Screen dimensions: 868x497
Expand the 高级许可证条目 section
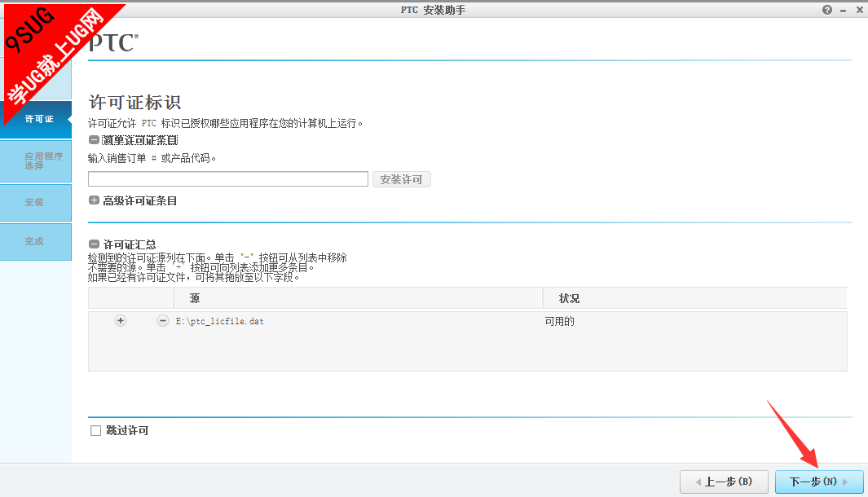click(x=94, y=200)
